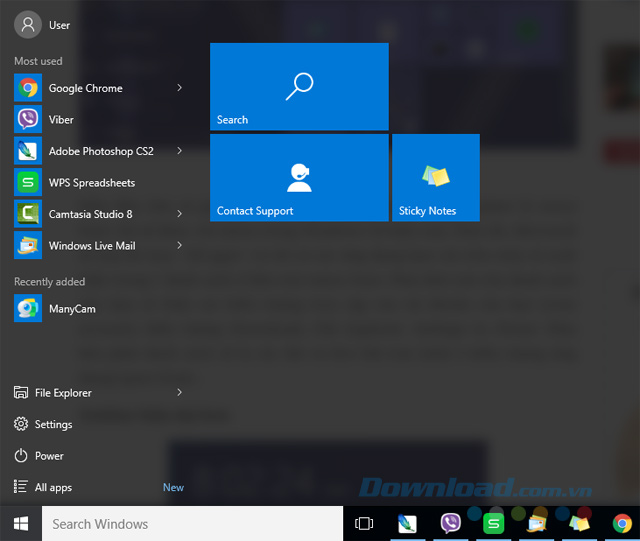Open Settings from the Start menu

tap(53, 425)
